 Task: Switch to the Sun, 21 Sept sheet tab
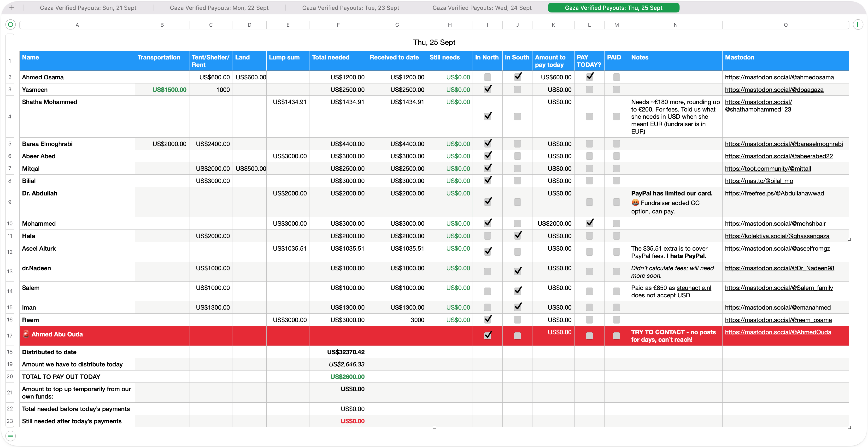point(88,8)
